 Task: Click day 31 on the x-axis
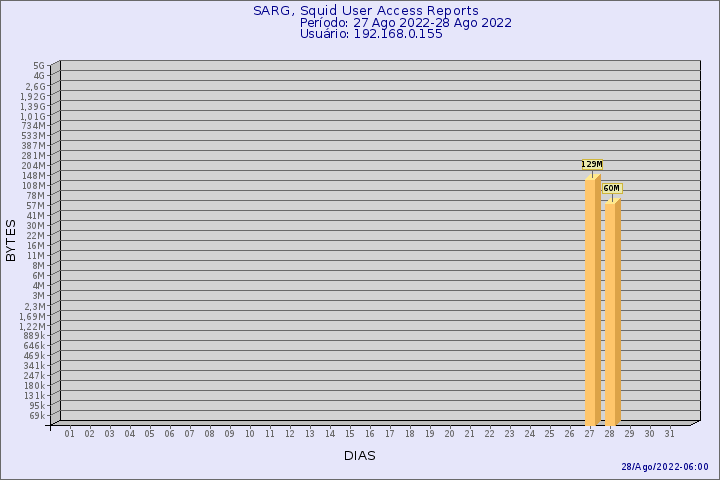click(669, 434)
